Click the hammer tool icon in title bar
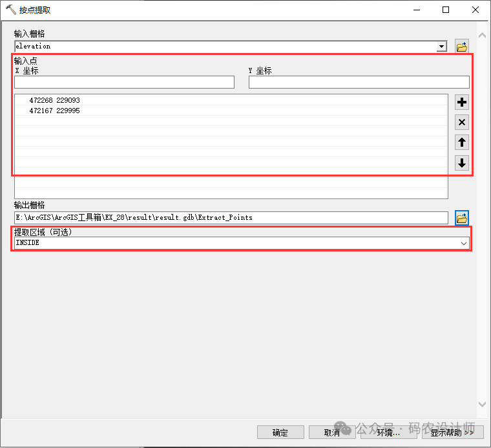The image size is (491, 448). 10,10
